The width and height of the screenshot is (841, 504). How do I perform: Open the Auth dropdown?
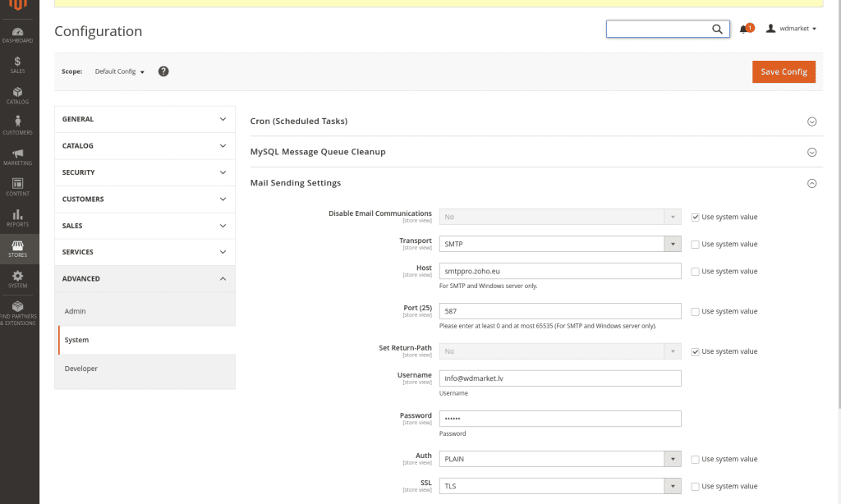[x=560, y=459]
